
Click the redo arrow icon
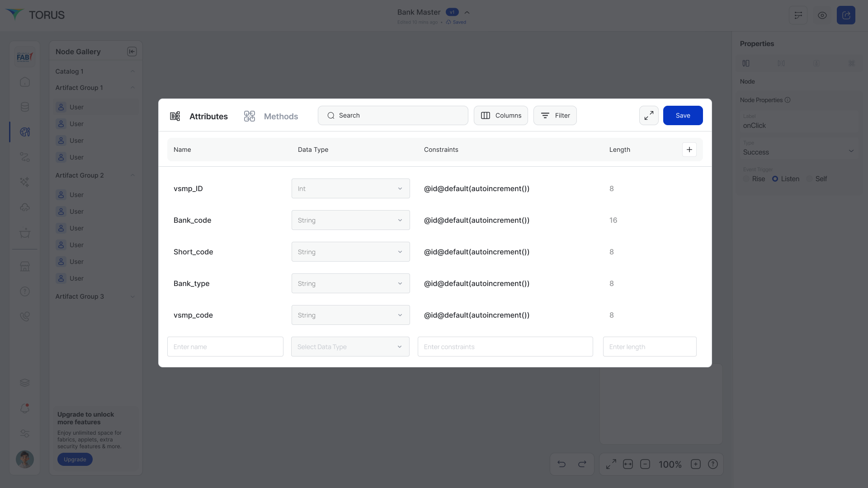582,464
